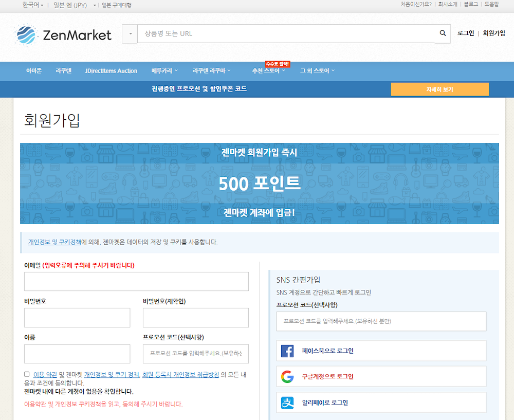The image size is (514, 420).
Task: Expand the 그 외 스토어 menu
Action: coord(317,70)
